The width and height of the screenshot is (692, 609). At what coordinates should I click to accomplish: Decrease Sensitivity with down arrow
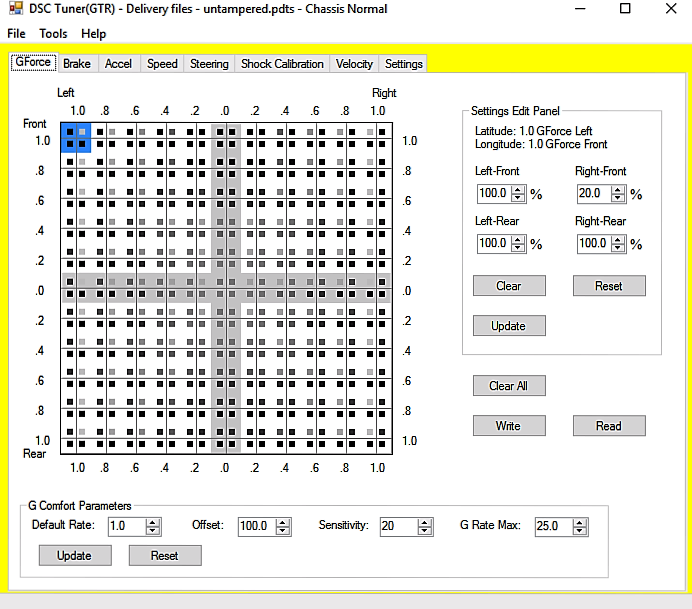pos(425,530)
